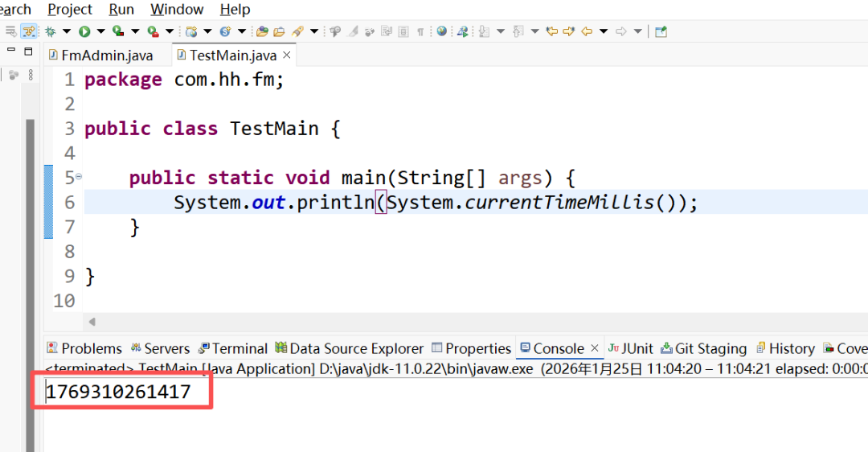Open the Back history dropdown arrow
This screenshot has width=868, height=452.
coord(604,31)
